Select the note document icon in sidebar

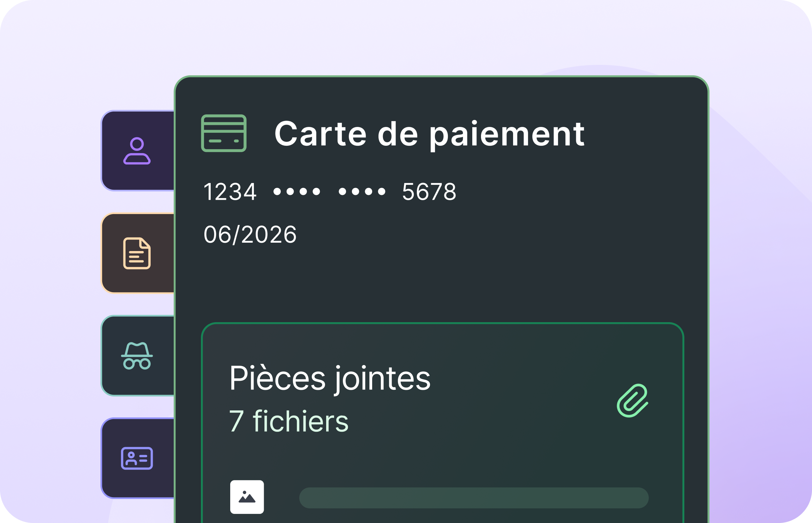tap(137, 253)
